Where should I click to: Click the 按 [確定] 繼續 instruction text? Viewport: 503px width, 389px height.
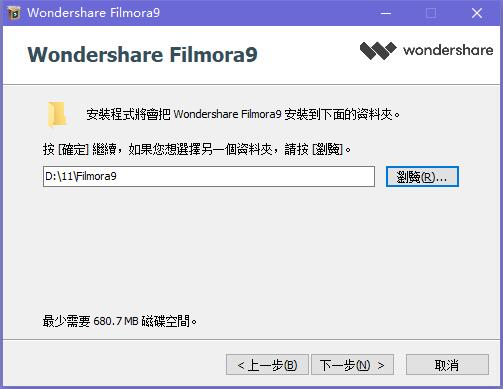click(x=197, y=149)
